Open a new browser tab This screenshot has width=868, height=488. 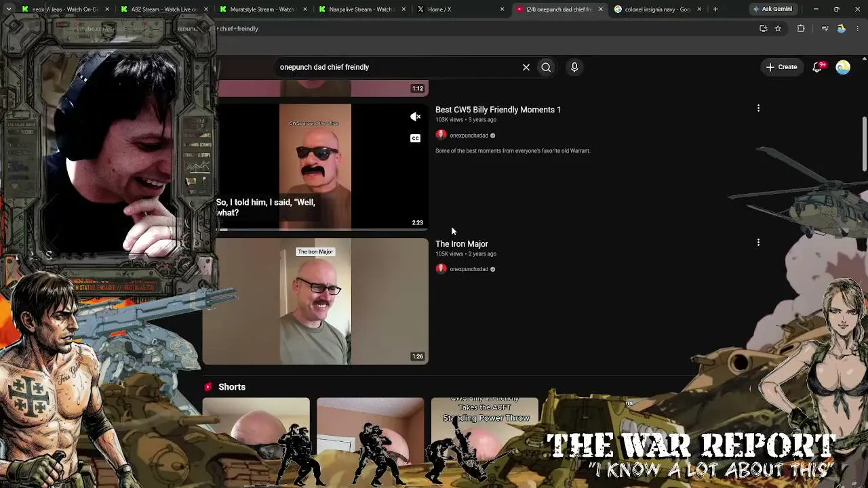pos(715,9)
